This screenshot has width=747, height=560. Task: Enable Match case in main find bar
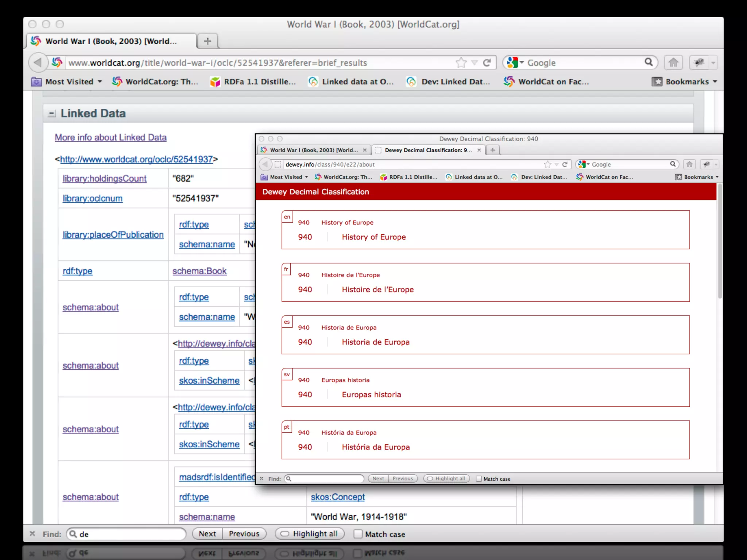(358, 534)
